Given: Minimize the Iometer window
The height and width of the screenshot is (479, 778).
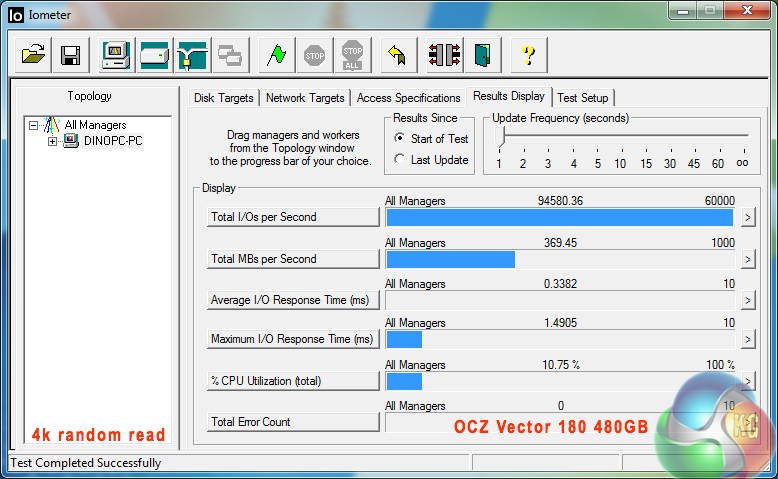Looking at the screenshot, I should (683, 11).
